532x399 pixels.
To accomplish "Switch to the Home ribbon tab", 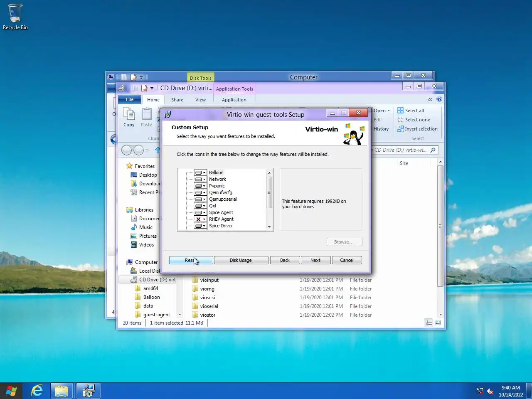I will pyautogui.click(x=153, y=100).
